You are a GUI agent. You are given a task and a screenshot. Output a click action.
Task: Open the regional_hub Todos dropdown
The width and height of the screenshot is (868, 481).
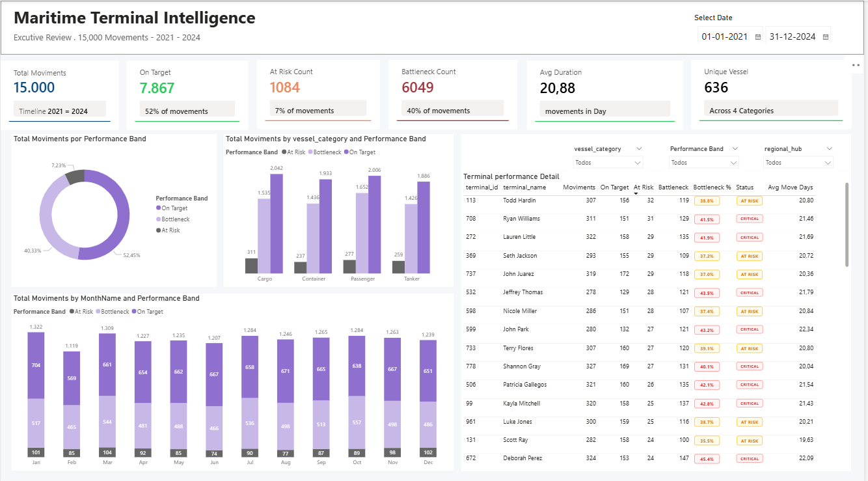798,162
